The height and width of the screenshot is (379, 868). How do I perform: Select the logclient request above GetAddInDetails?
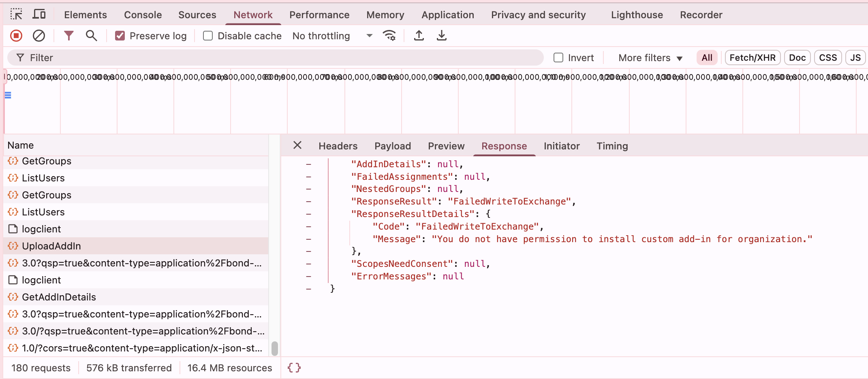pos(136,280)
